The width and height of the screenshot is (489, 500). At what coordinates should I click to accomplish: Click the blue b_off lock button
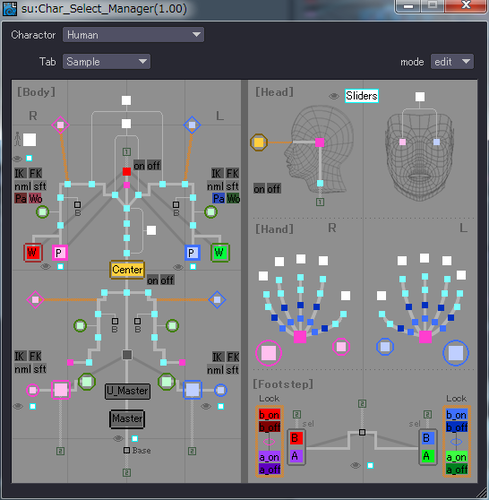457,427
